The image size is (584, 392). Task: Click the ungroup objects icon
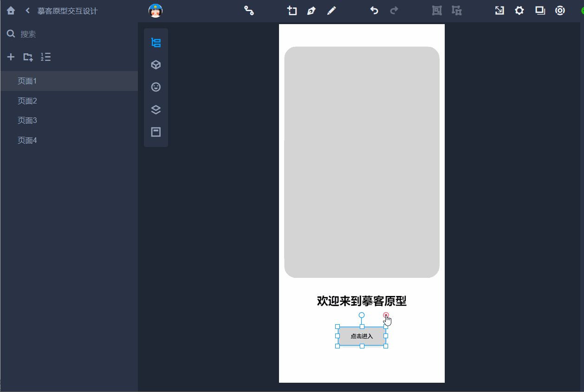[457, 11]
